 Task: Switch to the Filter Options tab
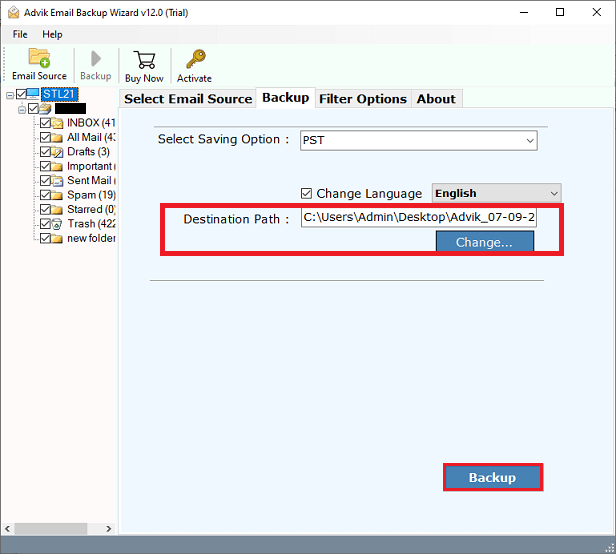click(363, 99)
